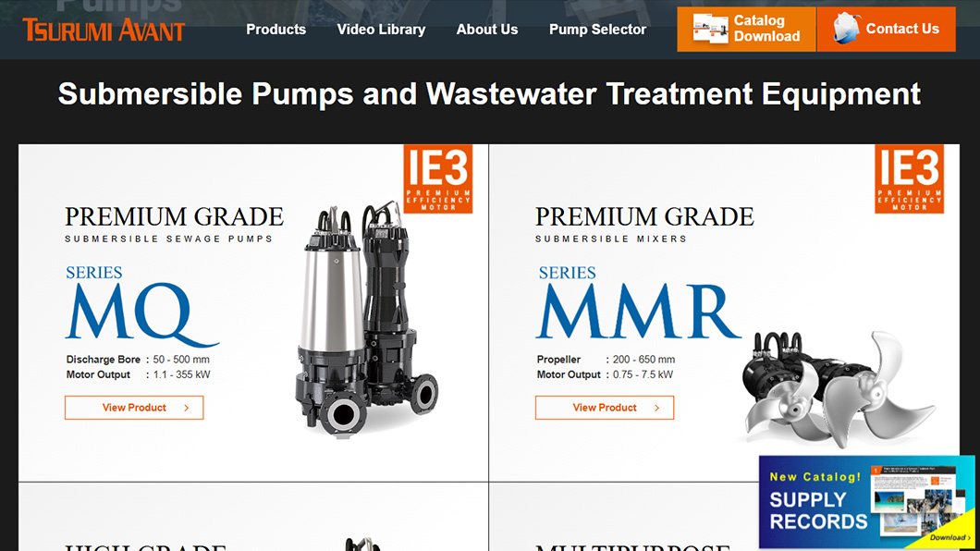Click the MMR series logo text
Image resolution: width=980 pixels, height=551 pixels.
click(638, 312)
